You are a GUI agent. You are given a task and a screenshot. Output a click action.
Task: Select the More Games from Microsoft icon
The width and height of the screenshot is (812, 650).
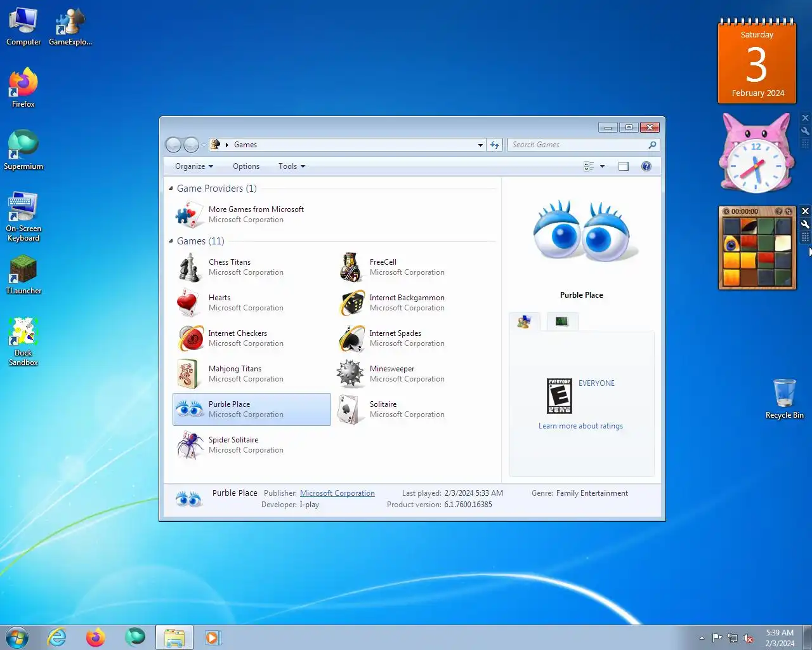point(188,215)
